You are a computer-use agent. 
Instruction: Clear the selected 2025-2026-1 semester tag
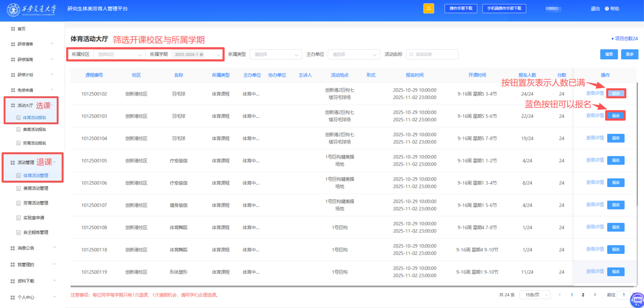pyautogui.click(x=201, y=55)
